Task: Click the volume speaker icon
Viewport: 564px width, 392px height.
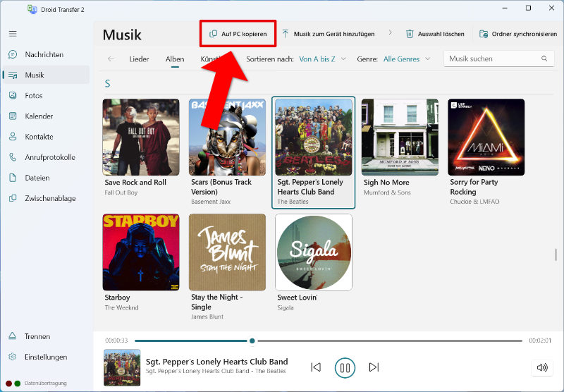Action: coord(542,367)
